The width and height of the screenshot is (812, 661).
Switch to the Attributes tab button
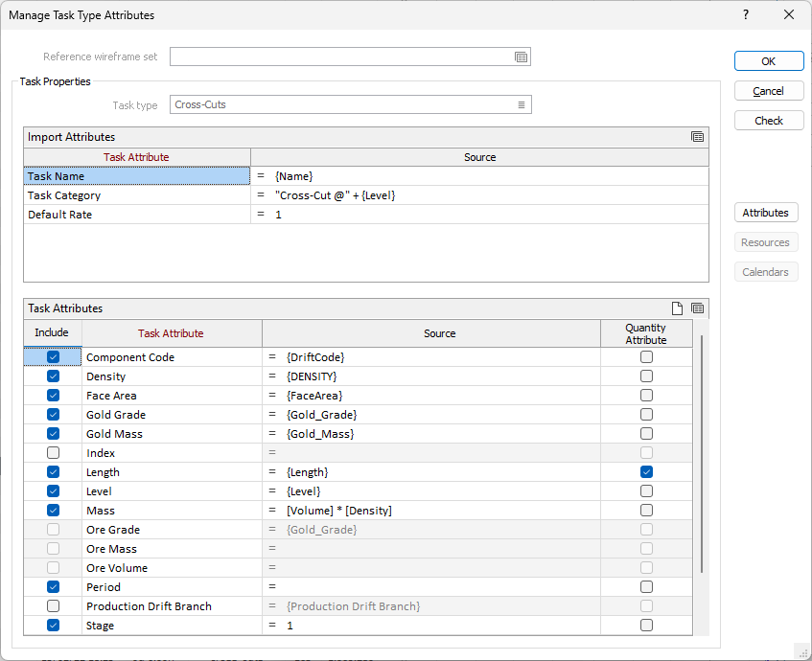pos(765,213)
